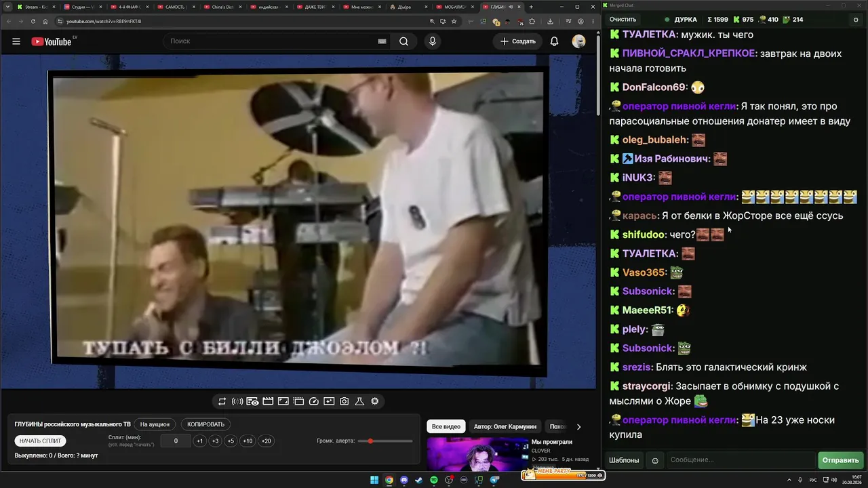Click the split minutes number field
868x488 pixels.
click(176, 441)
